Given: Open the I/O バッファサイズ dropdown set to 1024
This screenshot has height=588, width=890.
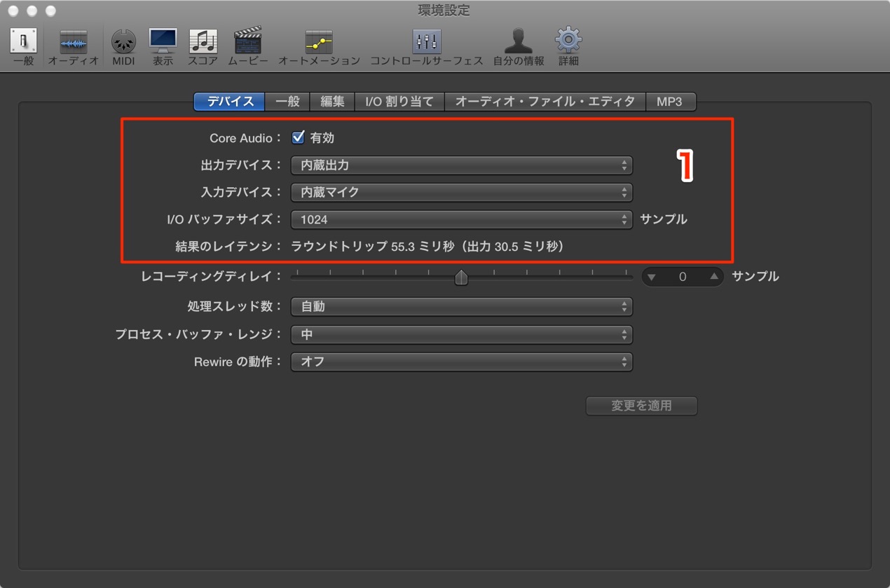Looking at the screenshot, I should tap(462, 219).
